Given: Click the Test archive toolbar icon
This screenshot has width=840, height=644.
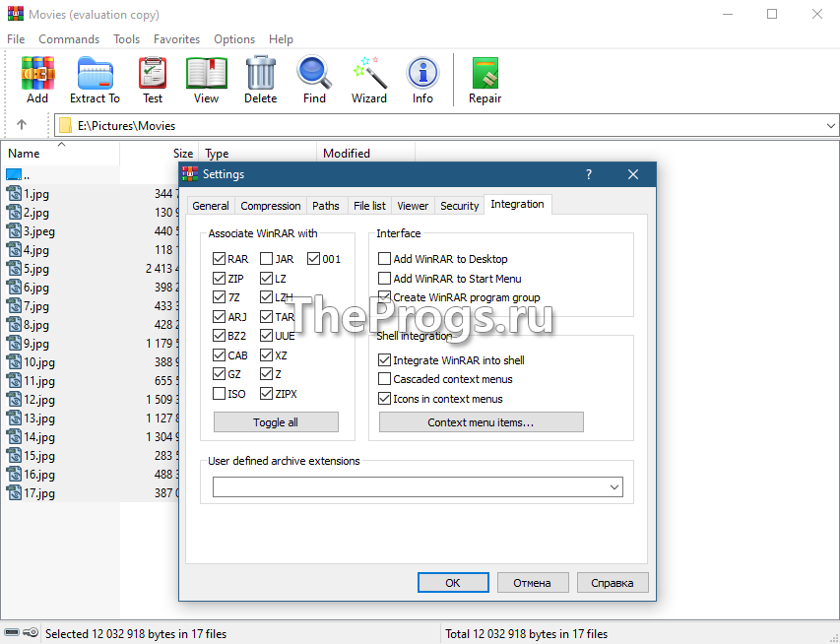Looking at the screenshot, I should click(x=153, y=73).
